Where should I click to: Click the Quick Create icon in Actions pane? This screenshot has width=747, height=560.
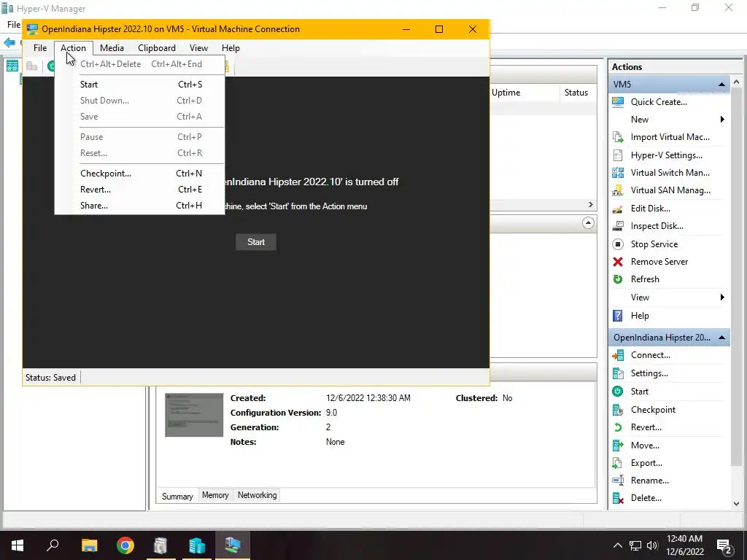click(x=617, y=102)
